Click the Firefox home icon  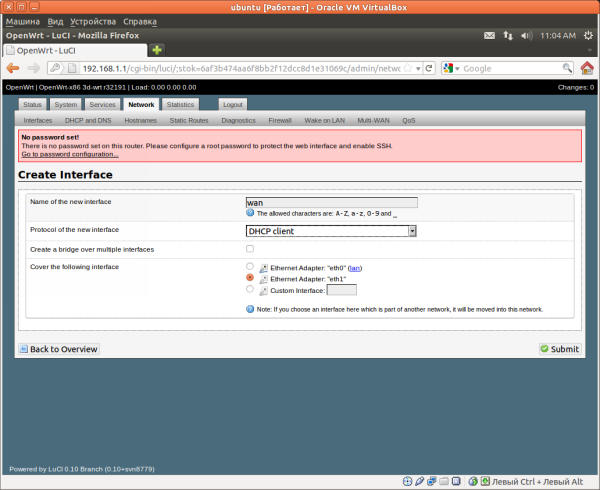tap(587, 68)
